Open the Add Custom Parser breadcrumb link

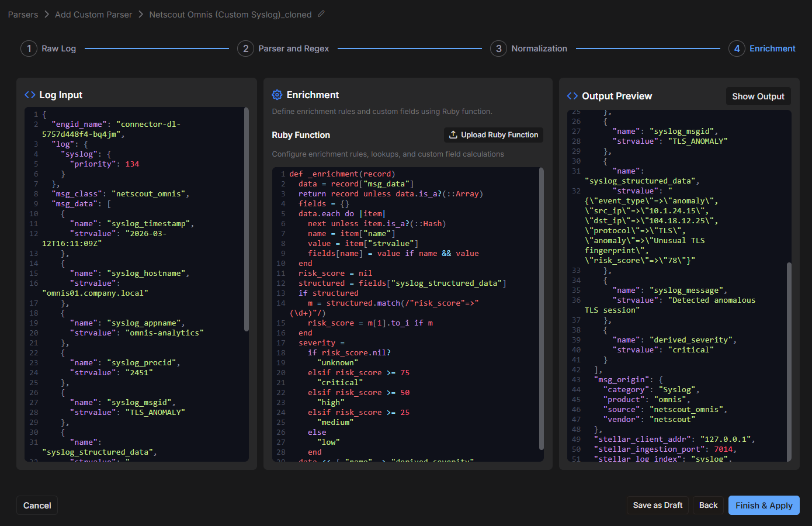click(x=93, y=14)
